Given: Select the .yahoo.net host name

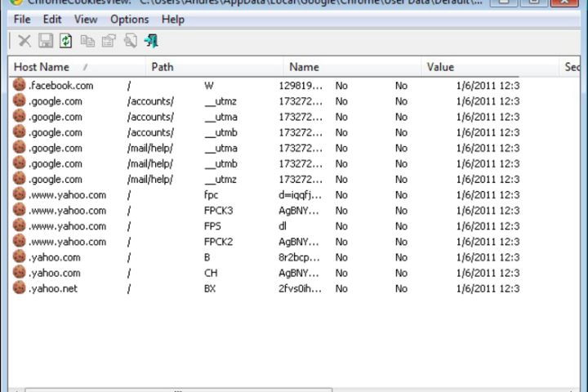Looking at the screenshot, I should point(53,288).
